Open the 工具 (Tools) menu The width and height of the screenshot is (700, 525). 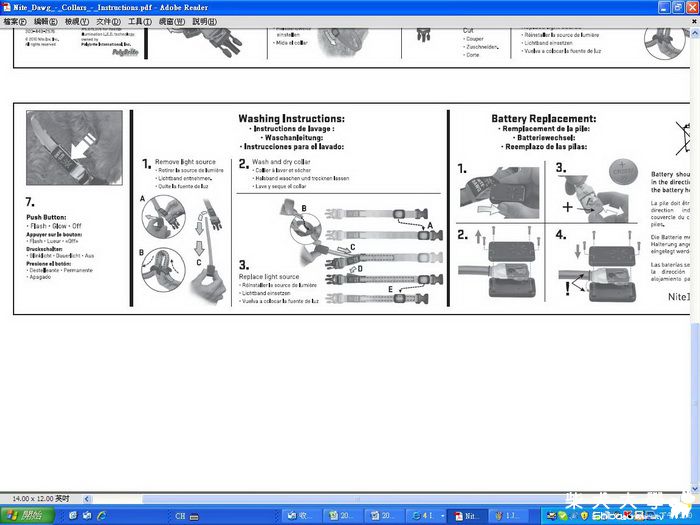(x=140, y=21)
